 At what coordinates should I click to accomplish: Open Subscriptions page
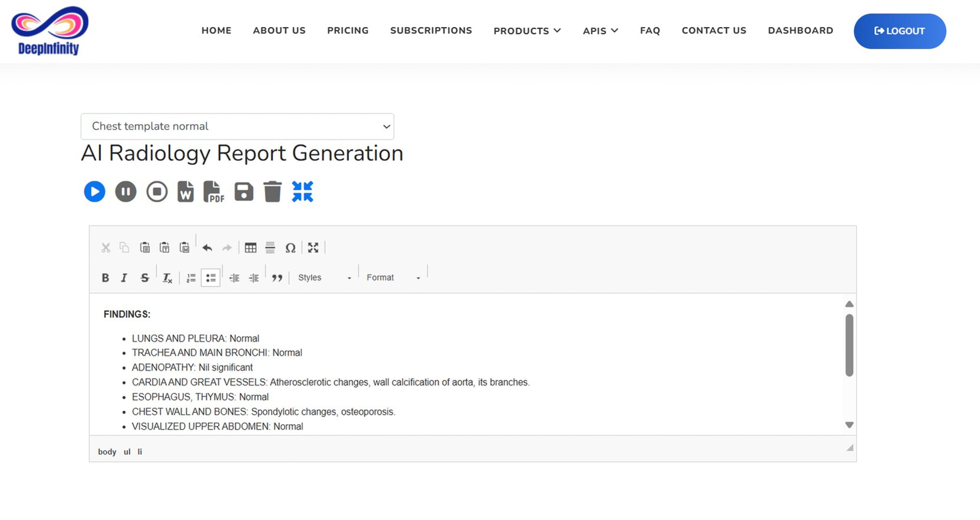click(431, 31)
